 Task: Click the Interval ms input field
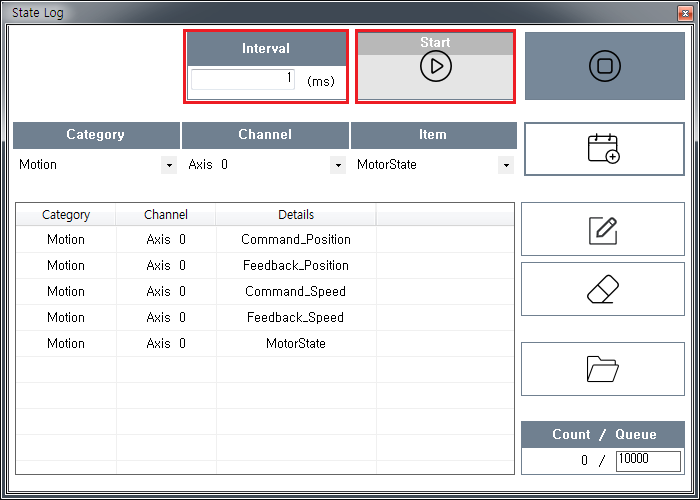click(242, 79)
